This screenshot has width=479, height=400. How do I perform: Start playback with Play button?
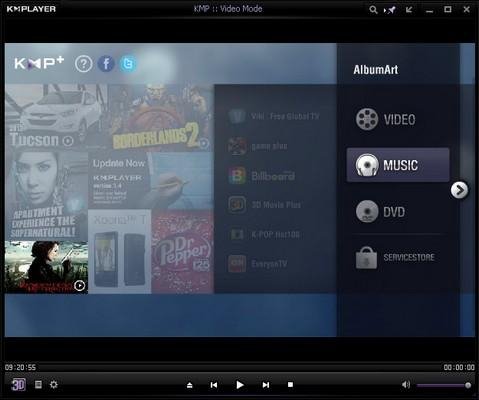(239, 385)
